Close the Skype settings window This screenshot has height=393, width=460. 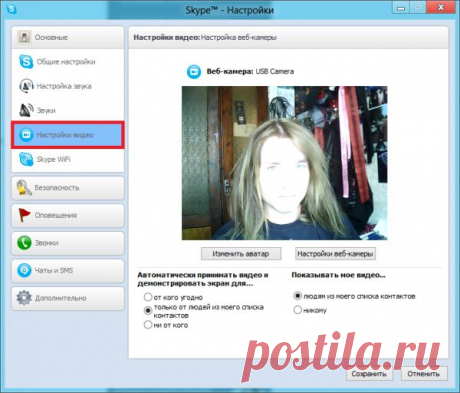pyautogui.click(x=441, y=8)
